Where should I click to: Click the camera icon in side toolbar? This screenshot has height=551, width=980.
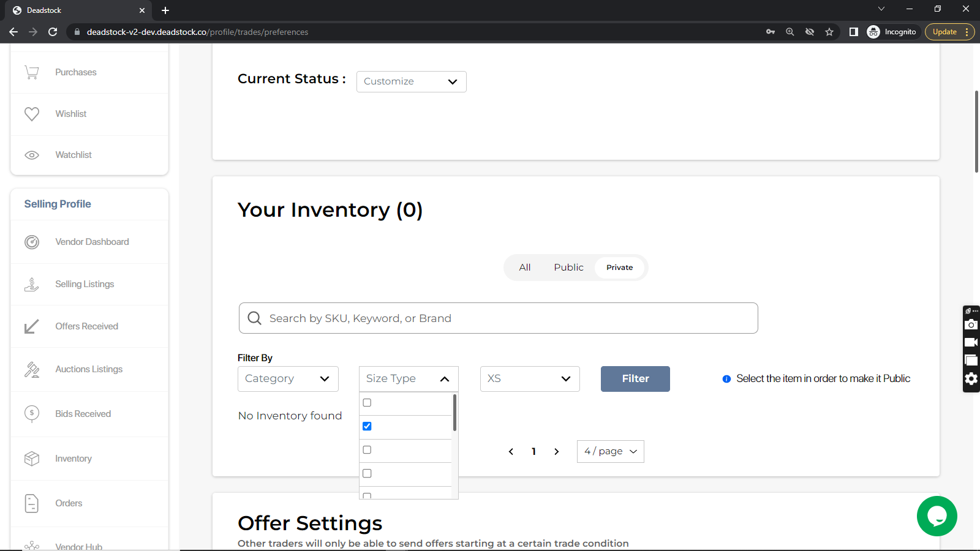click(971, 324)
